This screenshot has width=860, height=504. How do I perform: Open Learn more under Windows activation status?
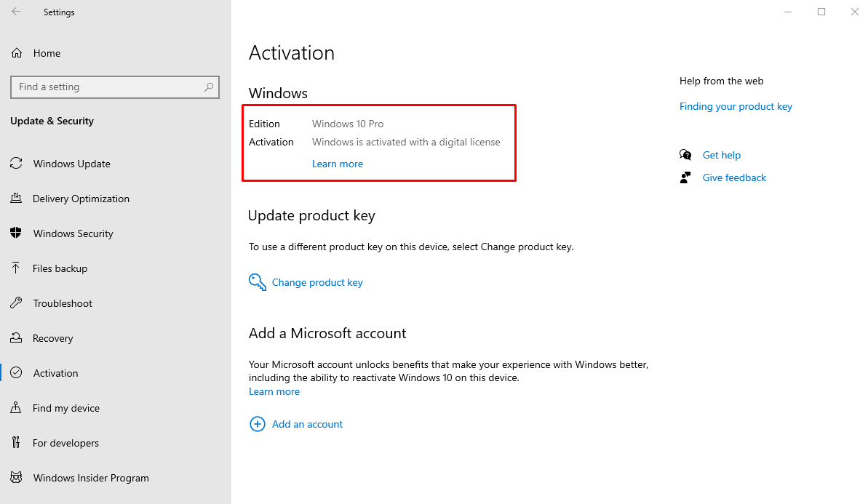(338, 164)
